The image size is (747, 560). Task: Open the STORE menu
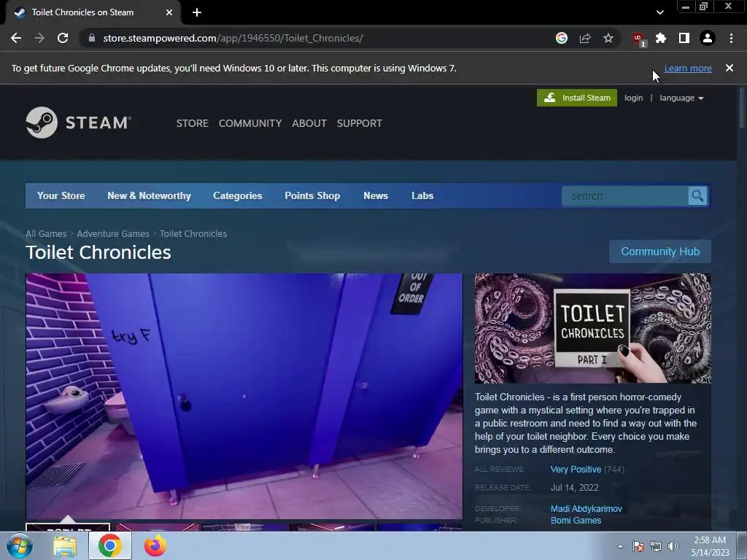tap(193, 123)
